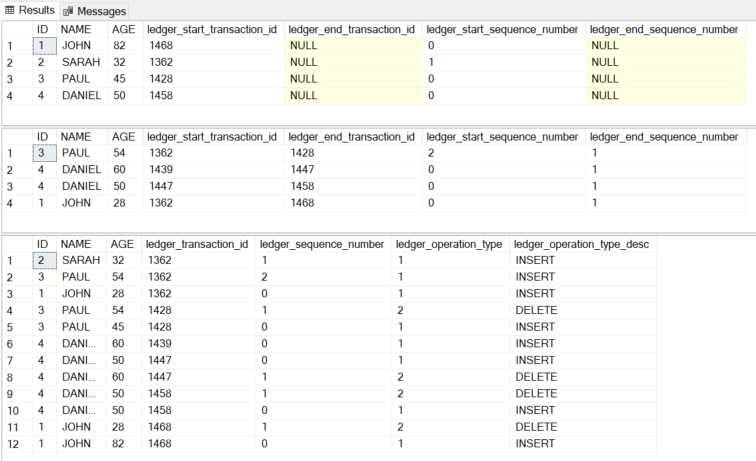Click the Messages tab icon
Viewport: 756px width, 461px height.
pos(68,11)
